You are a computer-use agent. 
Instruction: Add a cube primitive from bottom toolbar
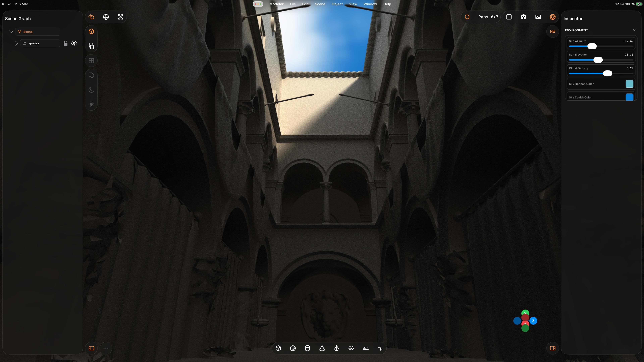[278, 348]
